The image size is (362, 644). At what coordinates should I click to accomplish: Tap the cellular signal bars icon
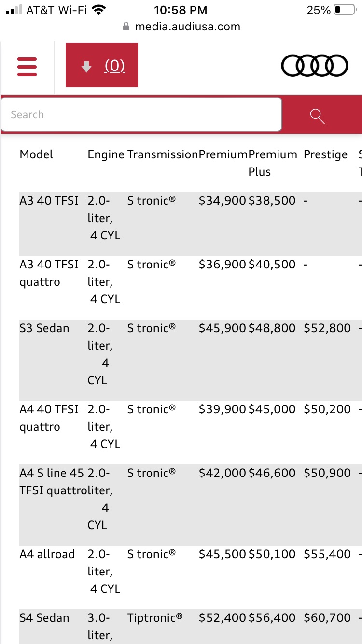click(x=14, y=10)
